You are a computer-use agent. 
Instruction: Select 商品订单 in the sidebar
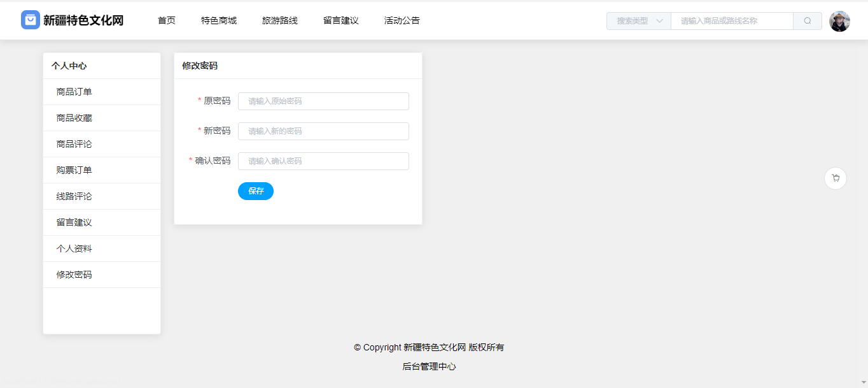coord(102,92)
